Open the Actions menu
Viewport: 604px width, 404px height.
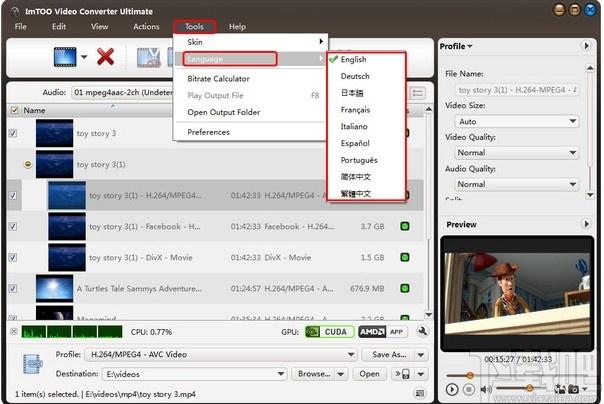(146, 27)
